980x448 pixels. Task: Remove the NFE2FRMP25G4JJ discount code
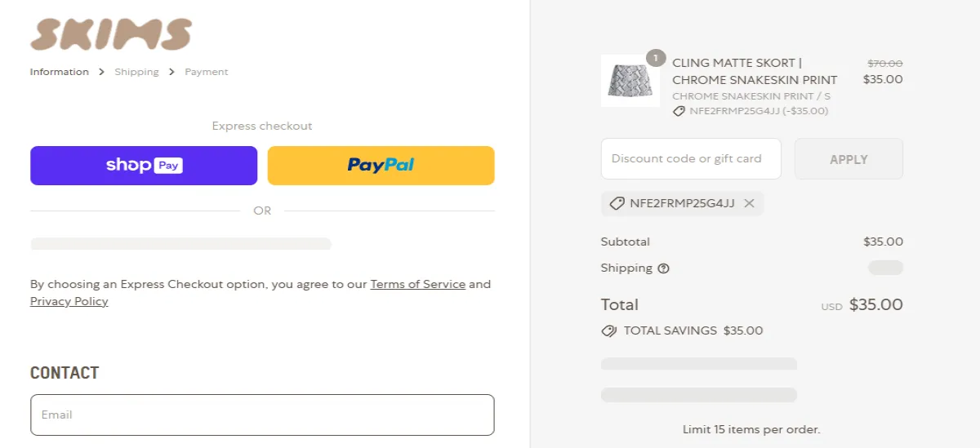(x=749, y=203)
